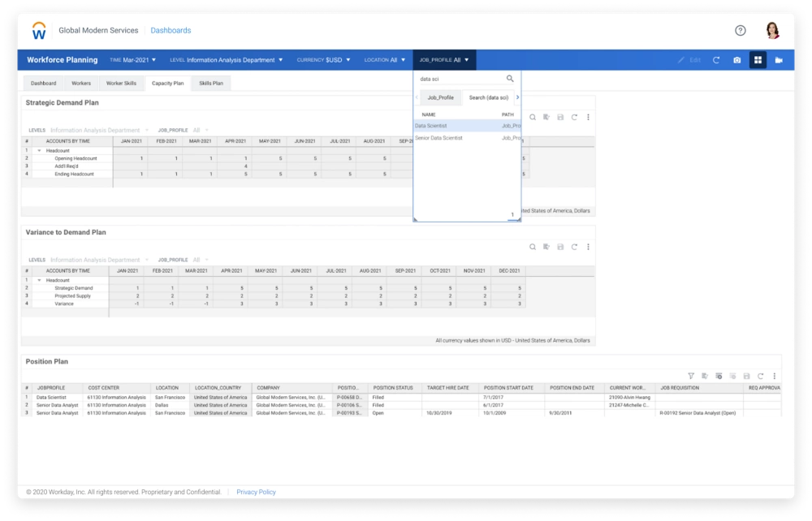Open the CURRENCY $USD dropdown

click(323, 60)
